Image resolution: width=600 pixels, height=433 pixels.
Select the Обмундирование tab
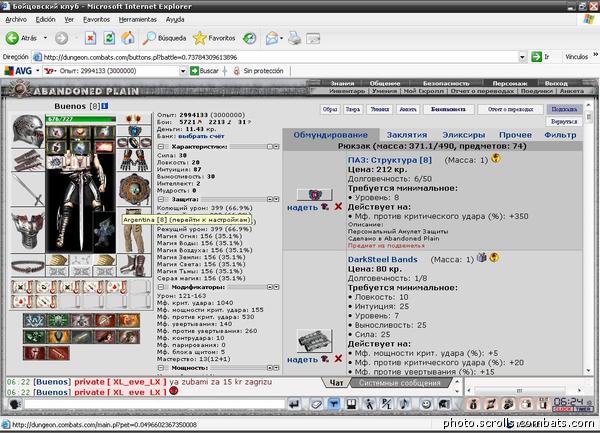[331, 135]
